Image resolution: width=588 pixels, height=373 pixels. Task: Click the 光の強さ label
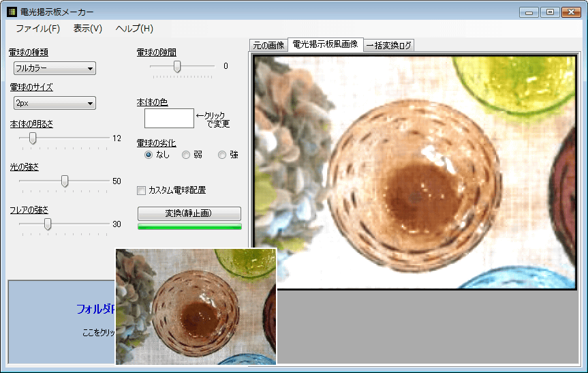click(25, 166)
